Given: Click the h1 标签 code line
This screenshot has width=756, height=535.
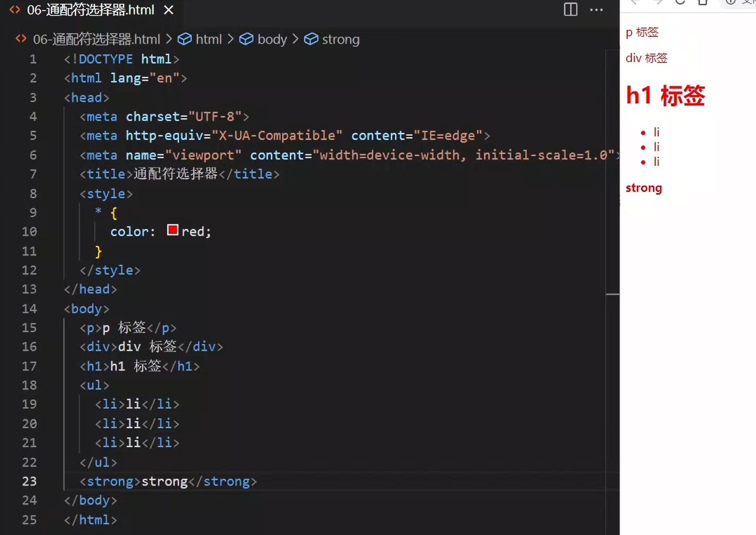Looking at the screenshot, I should [140, 366].
